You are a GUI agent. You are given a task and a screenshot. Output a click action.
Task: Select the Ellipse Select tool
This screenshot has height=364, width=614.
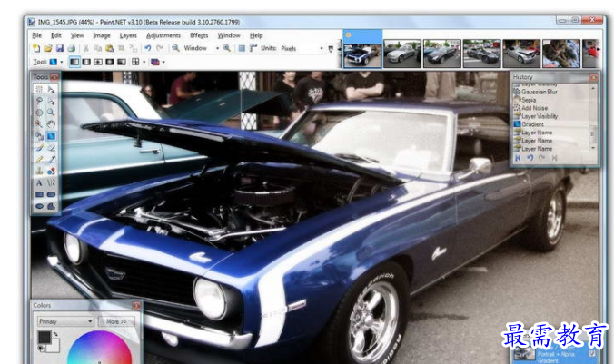[39, 113]
